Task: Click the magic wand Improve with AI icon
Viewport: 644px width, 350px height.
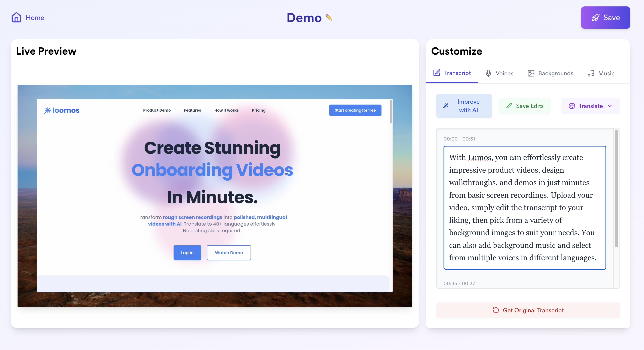Action: pyautogui.click(x=446, y=106)
